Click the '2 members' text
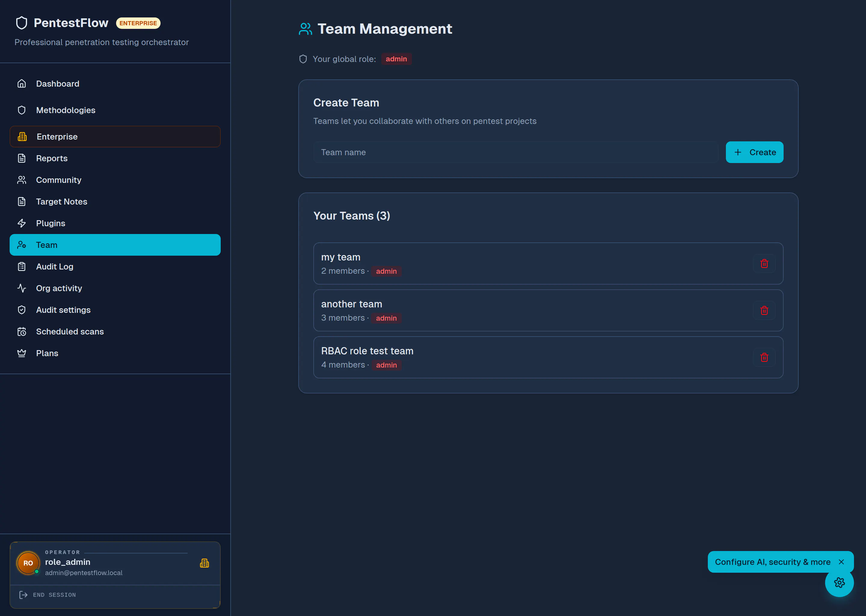Screen dimensions: 866x616 tap(343, 271)
